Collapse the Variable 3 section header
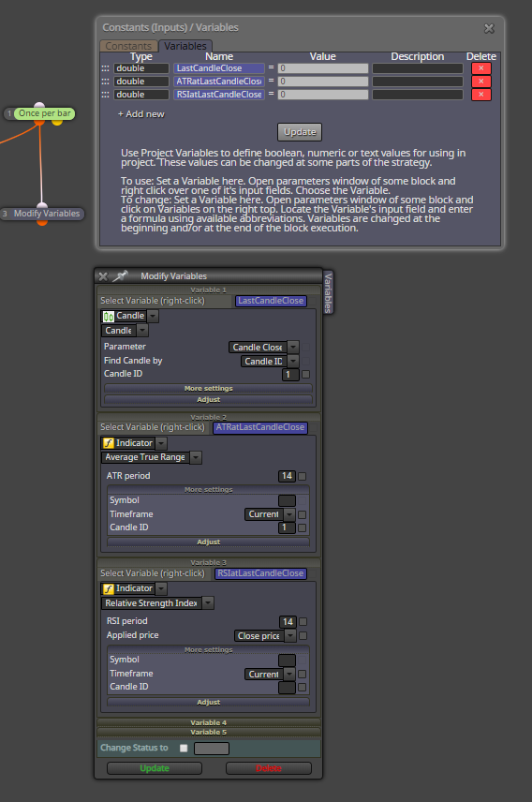This screenshot has width=532, height=802. 209,563
